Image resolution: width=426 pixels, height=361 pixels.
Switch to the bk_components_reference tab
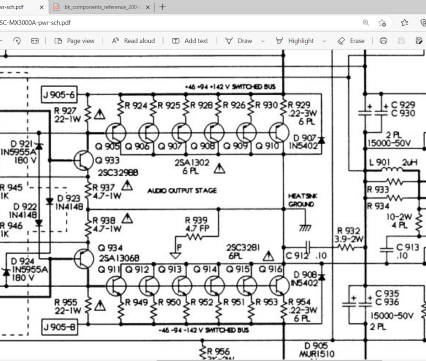101,7
